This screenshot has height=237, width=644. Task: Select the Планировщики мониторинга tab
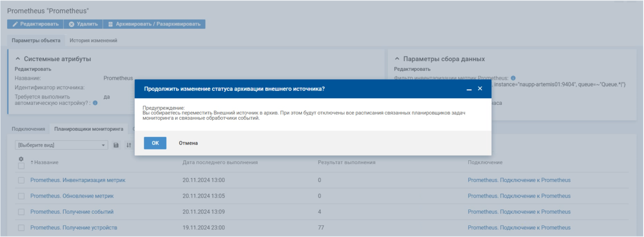[89, 129]
